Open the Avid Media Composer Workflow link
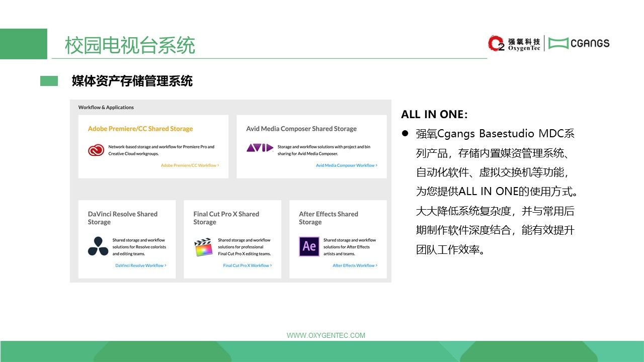644x362 pixels. [x=347, y=165]
